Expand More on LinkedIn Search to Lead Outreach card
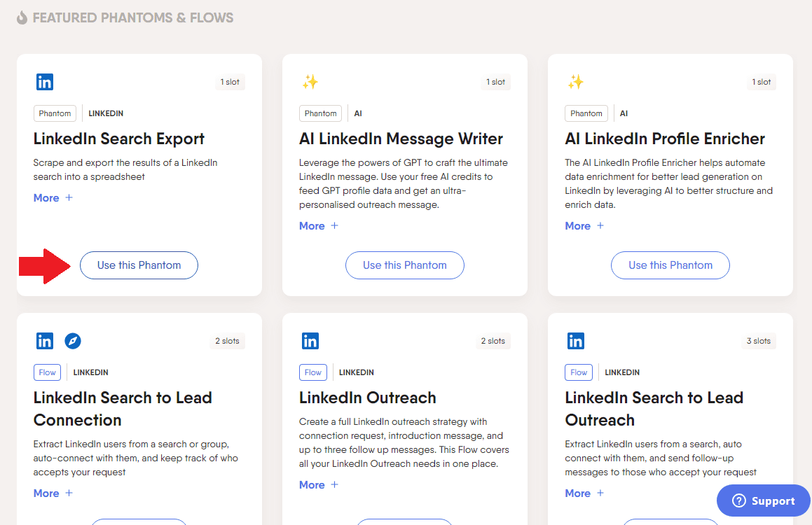This screenshot has height=525, width=812. tap(584, 493)
